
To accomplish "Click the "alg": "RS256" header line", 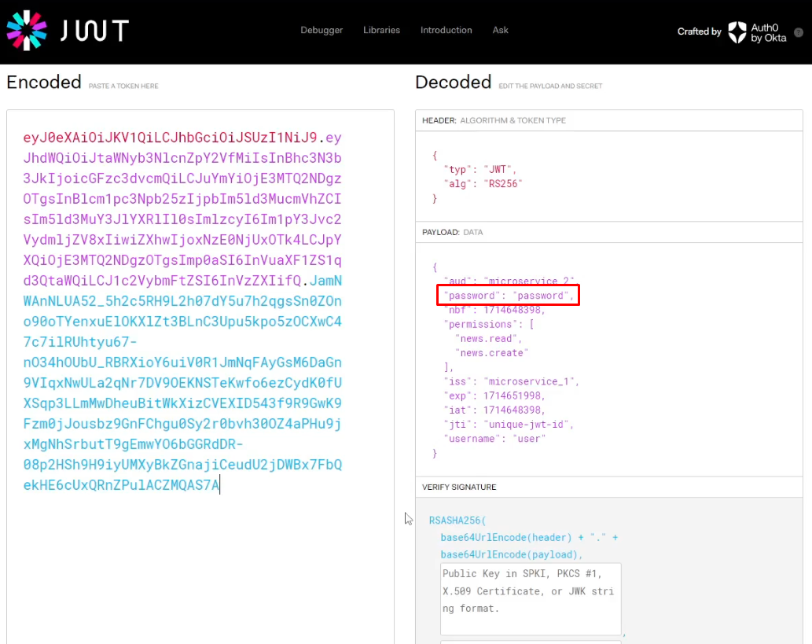I will point(483,184).
